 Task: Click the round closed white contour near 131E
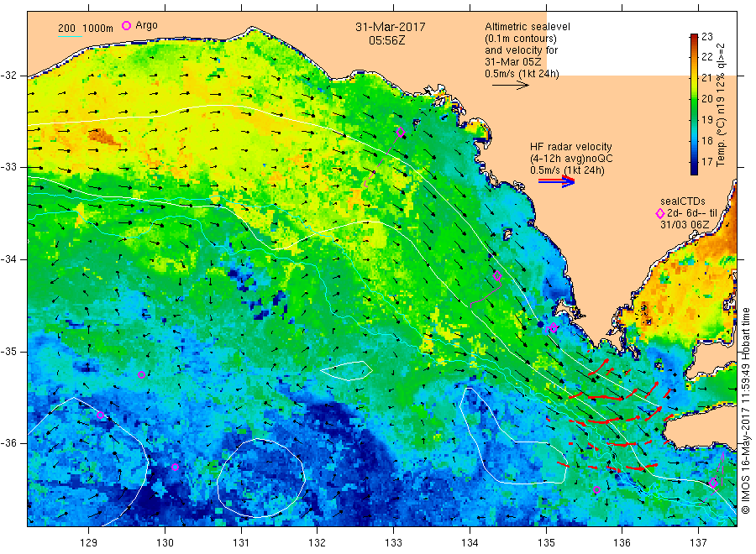[x=261, y=478]
